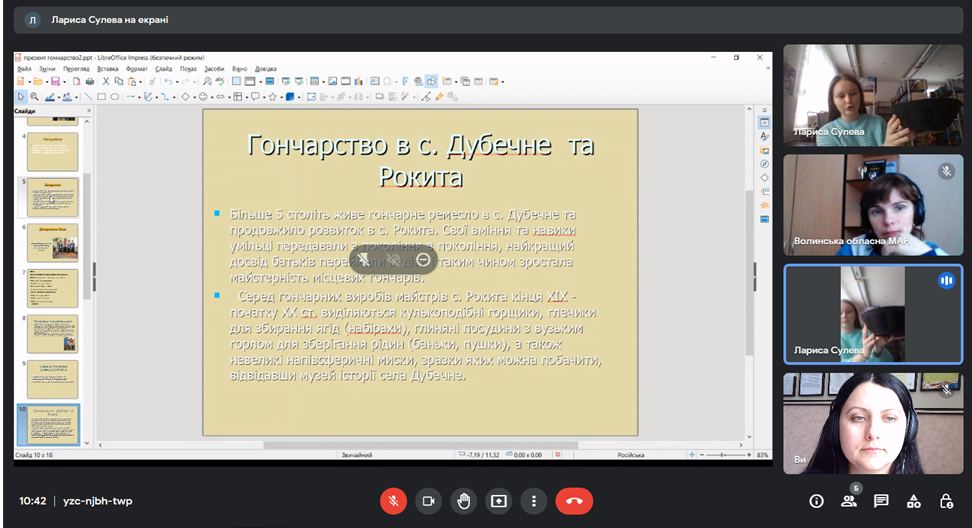Open more options three-dot menu
The image size is (972, 528).
pos(534,501)
